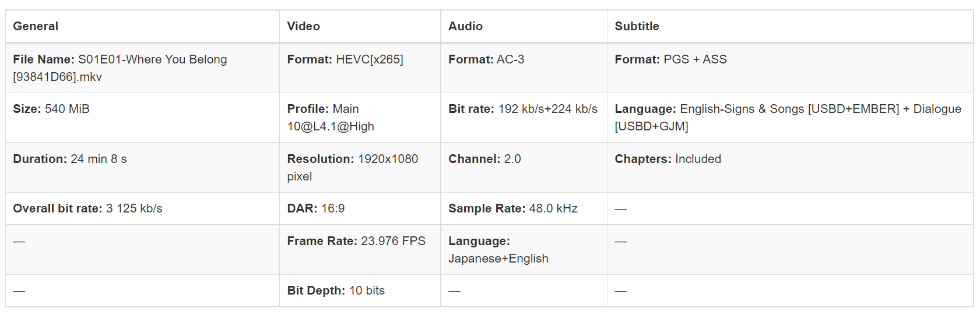Click the Audio column header
980x312 pixels.
point(524,26)
